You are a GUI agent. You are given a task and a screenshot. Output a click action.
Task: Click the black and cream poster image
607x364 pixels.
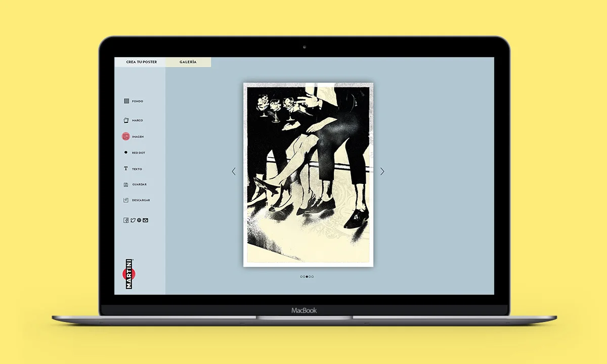(308, 174)
